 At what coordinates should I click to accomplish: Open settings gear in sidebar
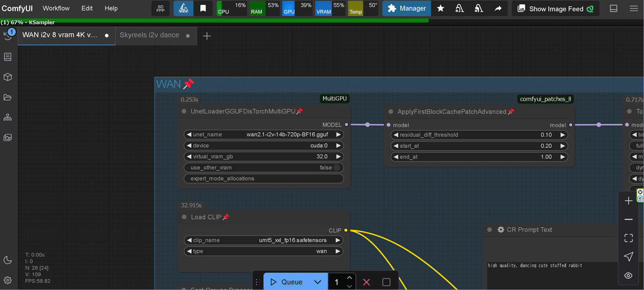[8, 280]
